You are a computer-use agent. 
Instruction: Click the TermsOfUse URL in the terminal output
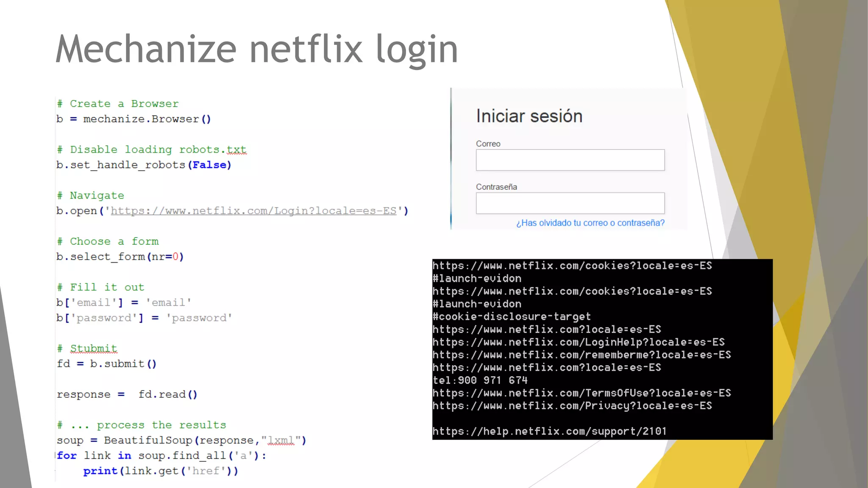(581, 393)
